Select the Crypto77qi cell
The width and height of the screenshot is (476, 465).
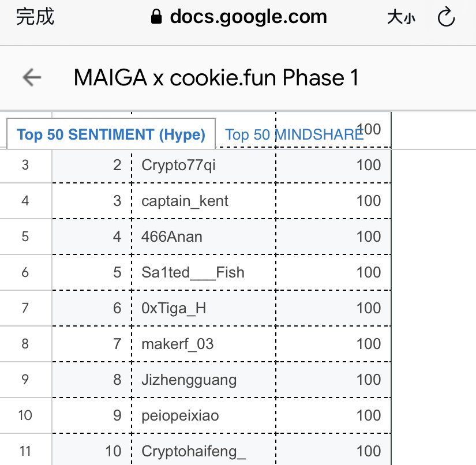point(204,165)
